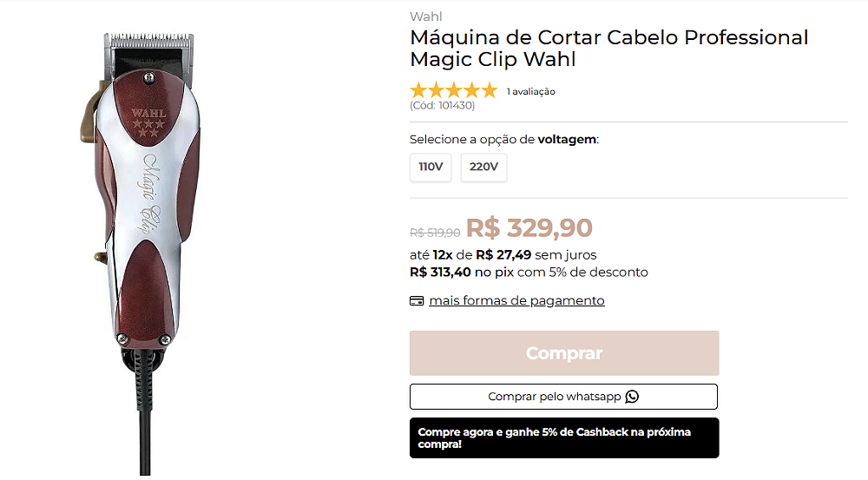
Task: Click the pix price R$ 313,40
Action: 440,273
